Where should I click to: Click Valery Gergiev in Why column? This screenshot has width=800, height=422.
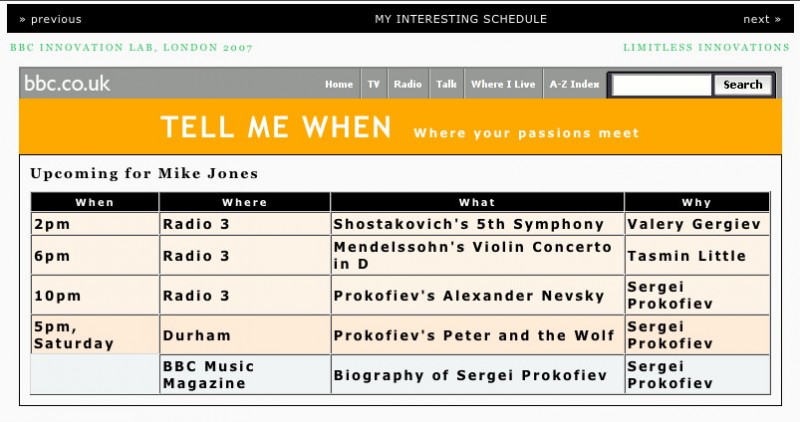[694, 225]
